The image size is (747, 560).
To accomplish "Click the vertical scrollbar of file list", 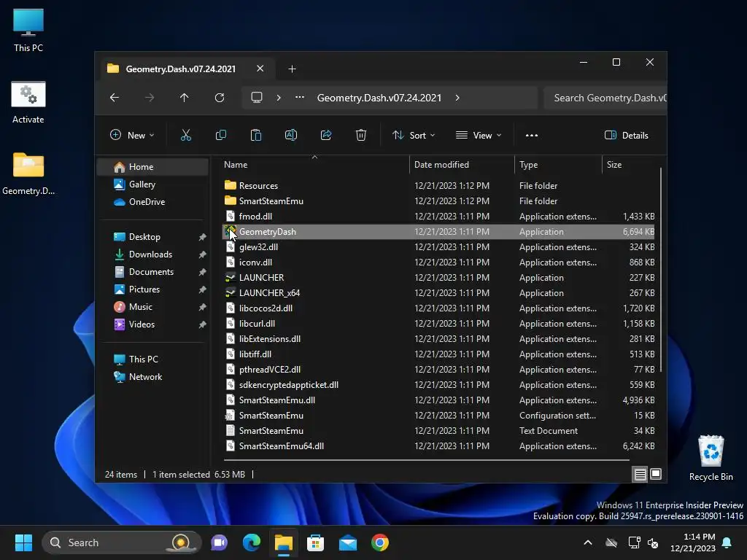I will click(x=661, y=270).
